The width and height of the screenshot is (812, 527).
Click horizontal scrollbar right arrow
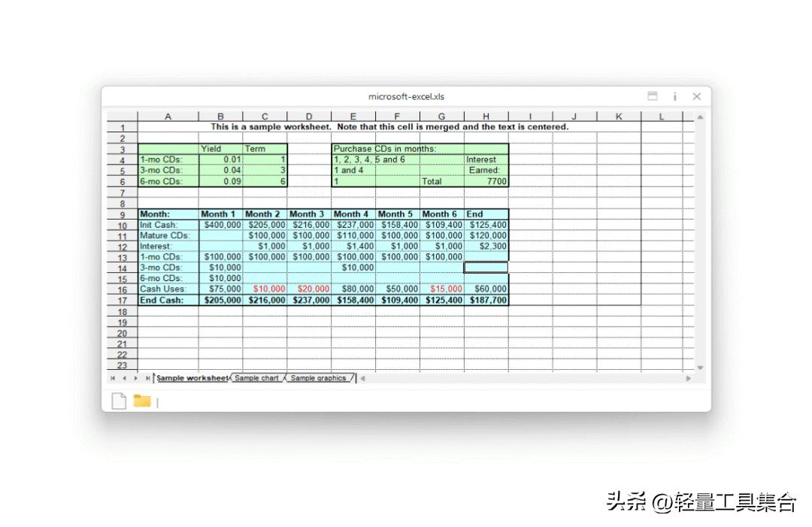pos(688,378)
